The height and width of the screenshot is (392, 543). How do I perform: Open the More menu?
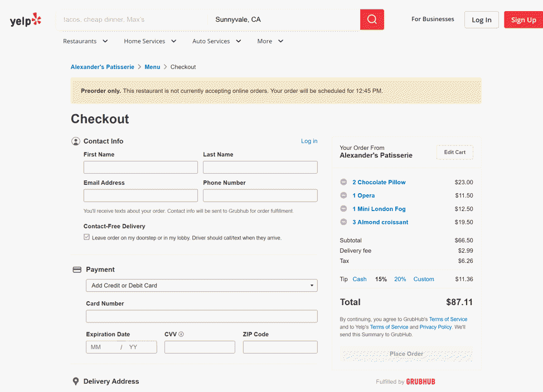pyautogui.click(x=270, y=41)
